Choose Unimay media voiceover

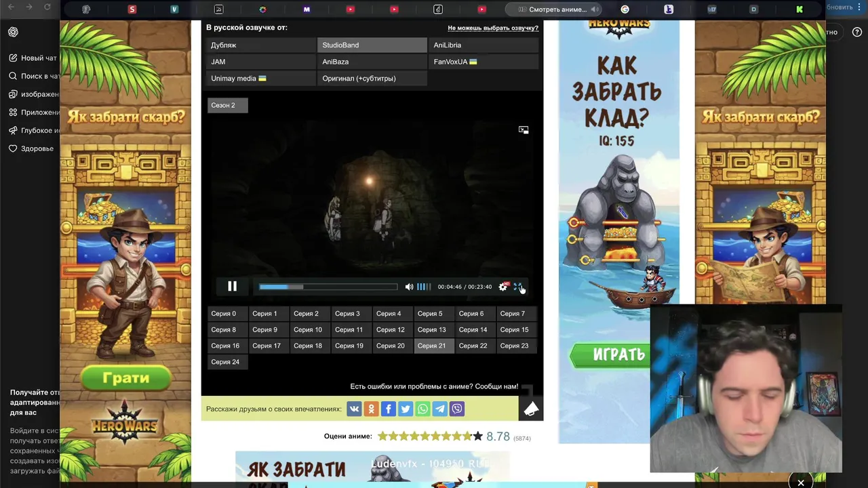(x=260, y=79)
